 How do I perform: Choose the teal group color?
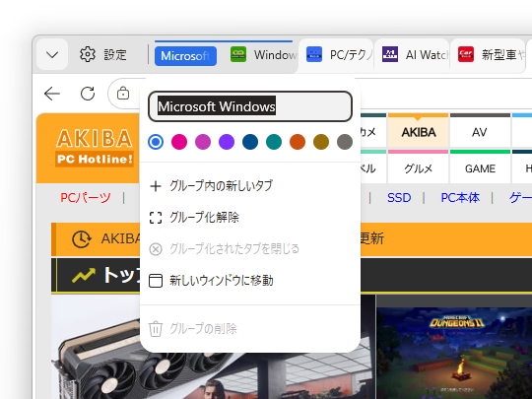coord(274,142)
